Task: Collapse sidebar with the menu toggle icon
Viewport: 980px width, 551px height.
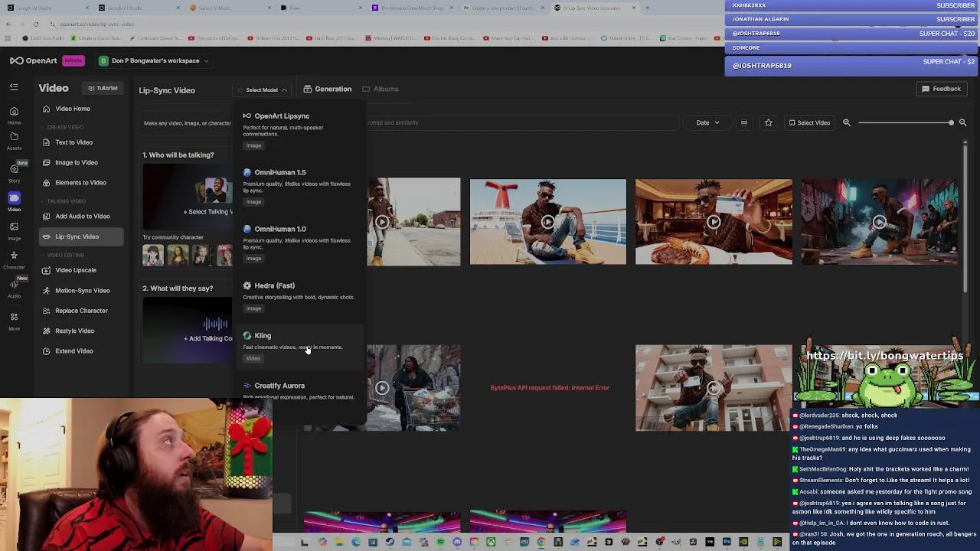Action: (x=14, y=87)
